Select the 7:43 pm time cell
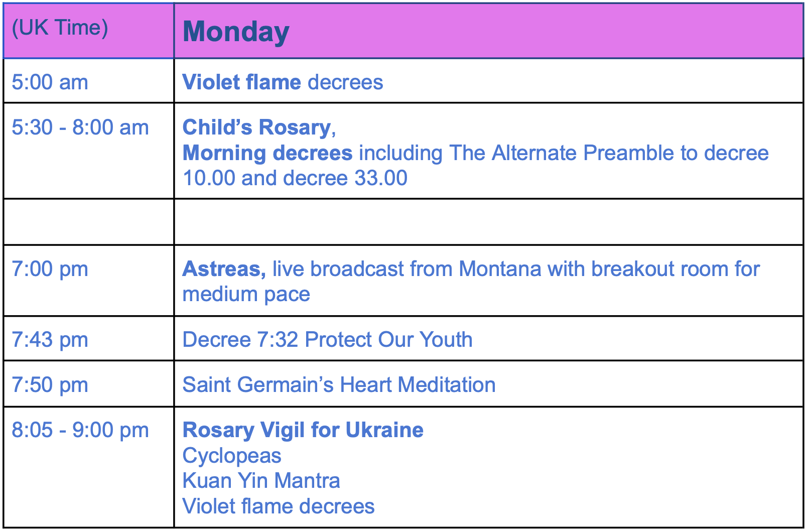Screen dimensions: 809x532 [x=89, y=338]
